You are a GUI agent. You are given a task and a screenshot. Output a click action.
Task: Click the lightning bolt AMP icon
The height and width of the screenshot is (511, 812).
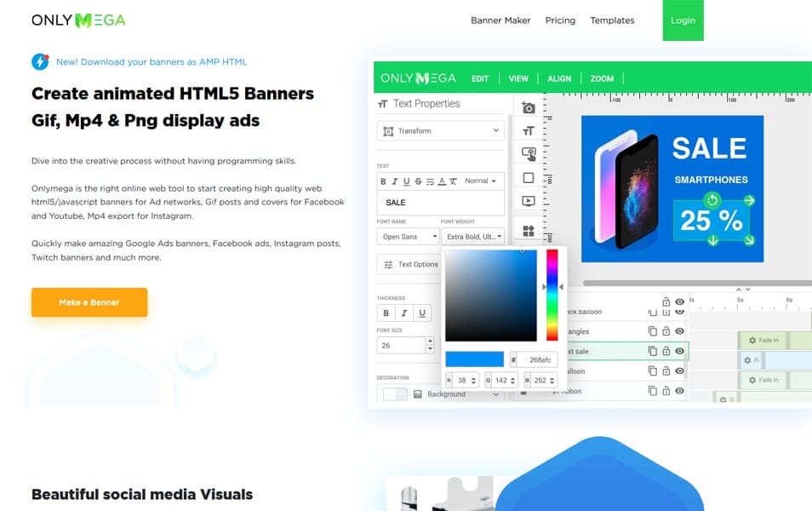[x=40, y=61]
